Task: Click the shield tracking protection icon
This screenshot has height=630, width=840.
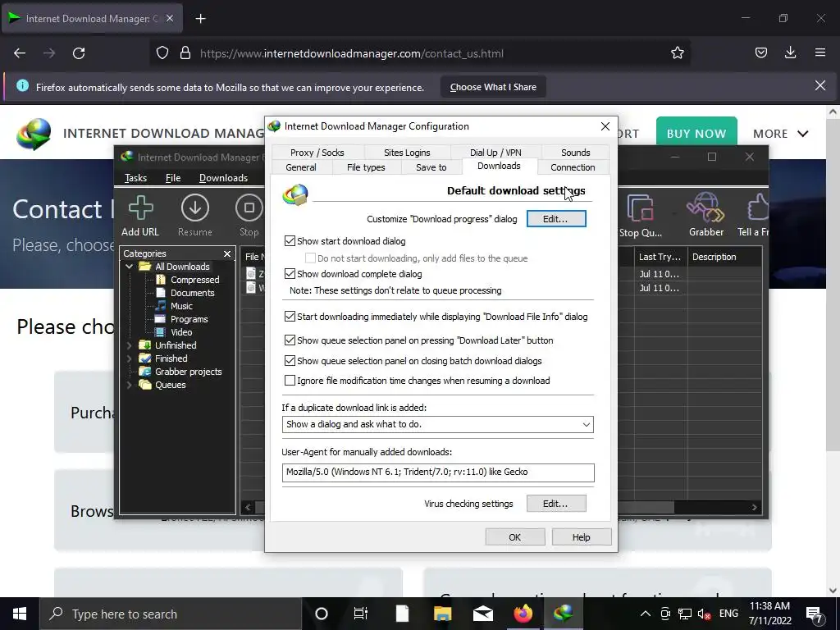Action: point(162,53)
